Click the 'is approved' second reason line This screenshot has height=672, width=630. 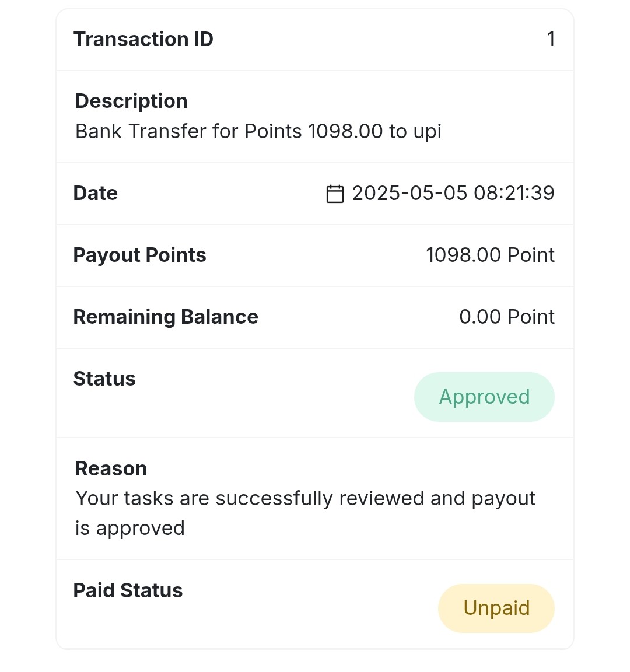(130, 528)
